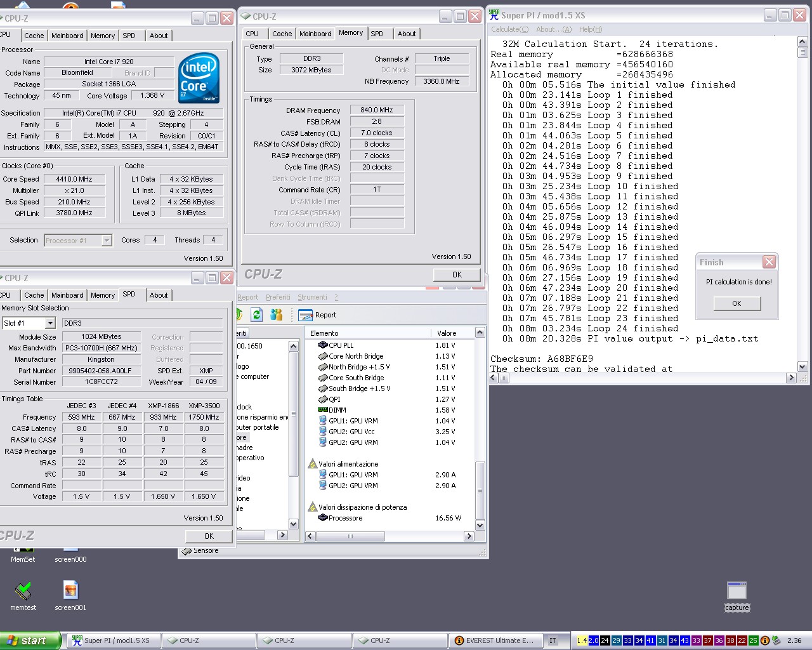Click the Part Number field 9905402-058.A00LF
Image resolution: width=812 pixels, height=650 pixels.
(x=100, y=371)
